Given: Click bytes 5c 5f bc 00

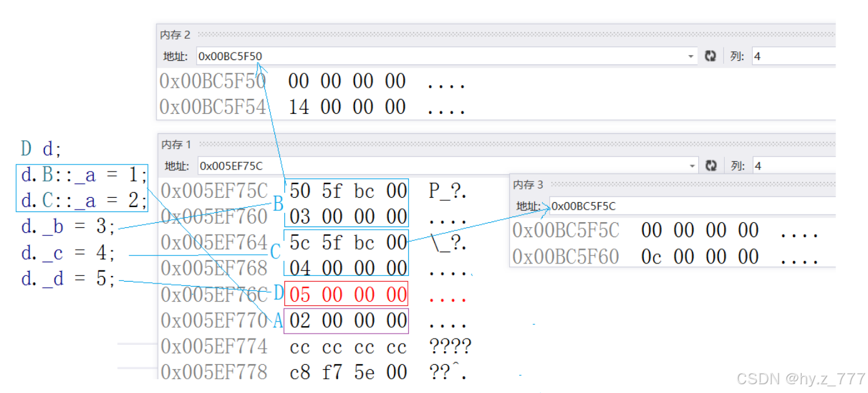Looking at the screenshot, I should point(349,242).
